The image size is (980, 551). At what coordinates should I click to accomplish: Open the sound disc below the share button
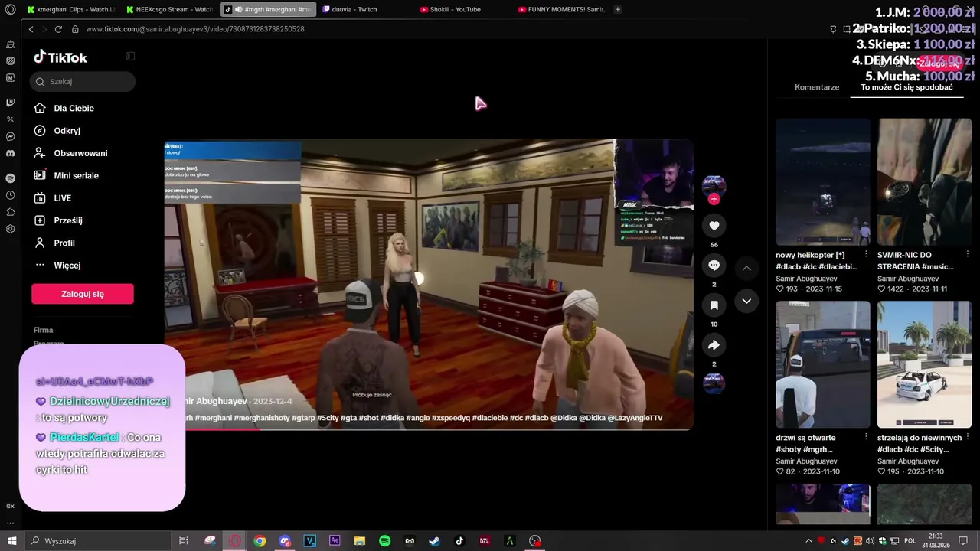[714, 383]
